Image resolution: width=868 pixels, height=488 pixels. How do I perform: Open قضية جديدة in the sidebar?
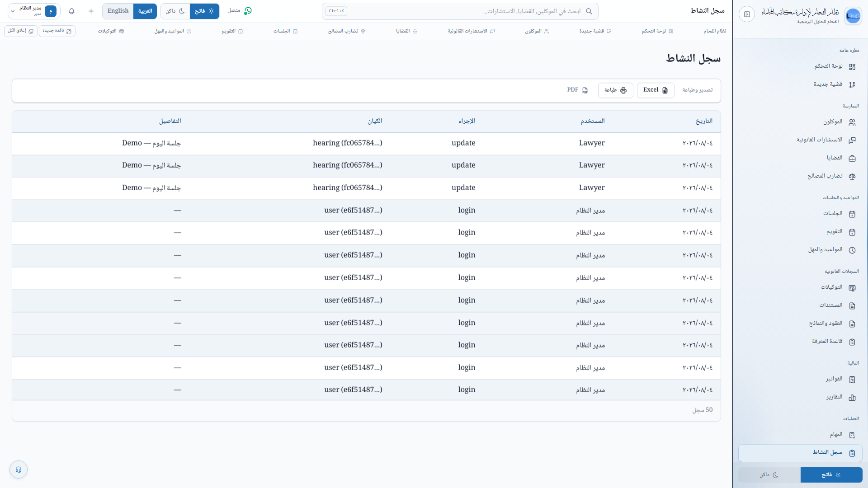(x=800, y=84)
